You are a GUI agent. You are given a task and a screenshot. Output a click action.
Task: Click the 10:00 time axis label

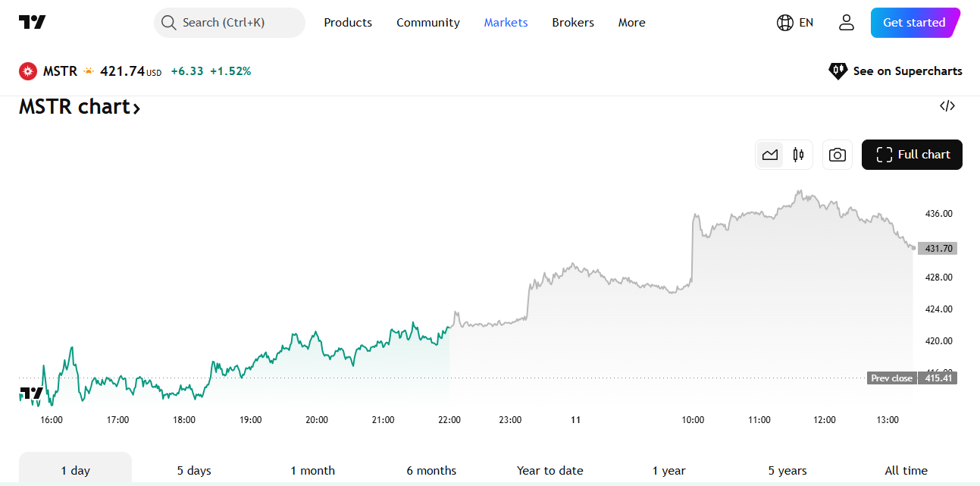(x=693, y=420)
